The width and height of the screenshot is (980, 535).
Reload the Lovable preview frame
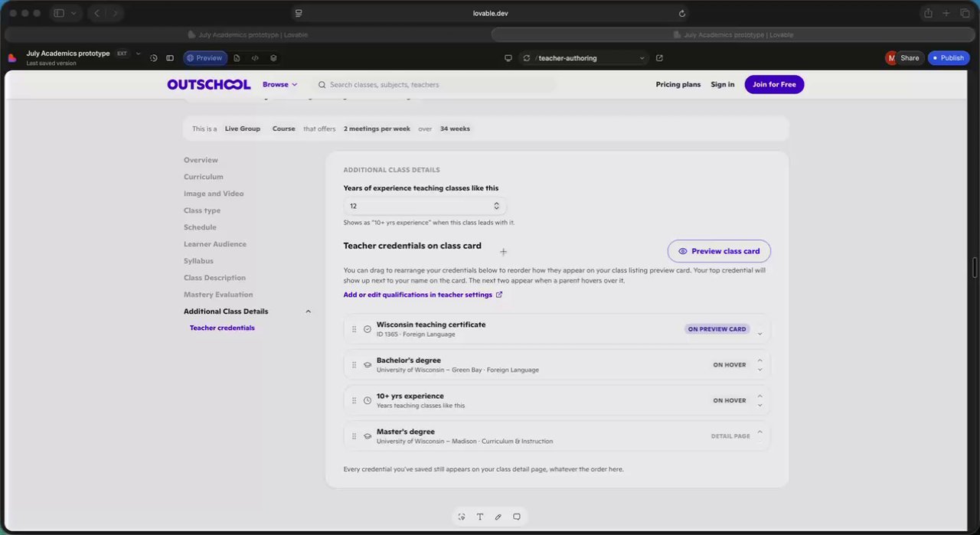(x=526, y=58)
